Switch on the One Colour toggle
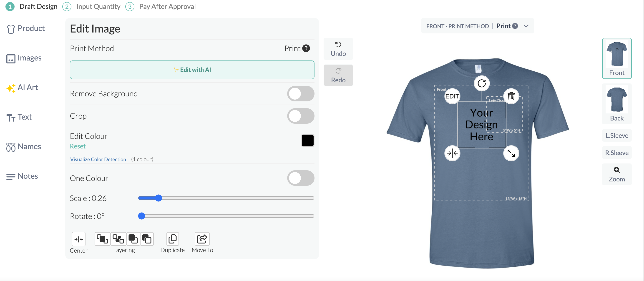 [x=300, y=178]
